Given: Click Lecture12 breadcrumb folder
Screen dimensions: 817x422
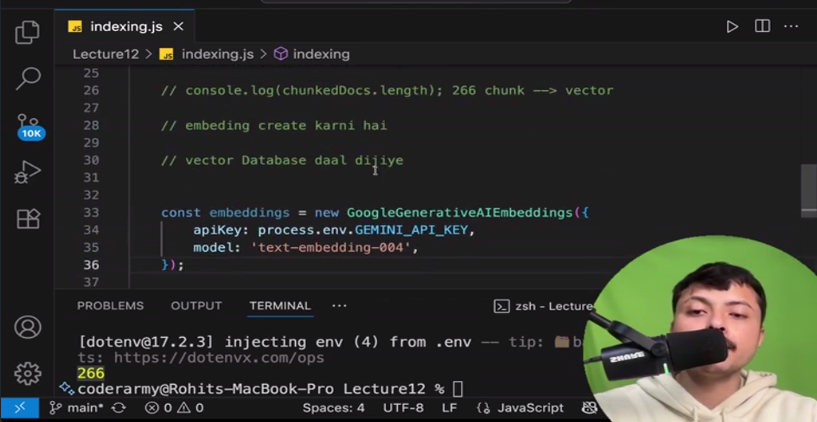Looking at the screenshot, I should (106, 54).
